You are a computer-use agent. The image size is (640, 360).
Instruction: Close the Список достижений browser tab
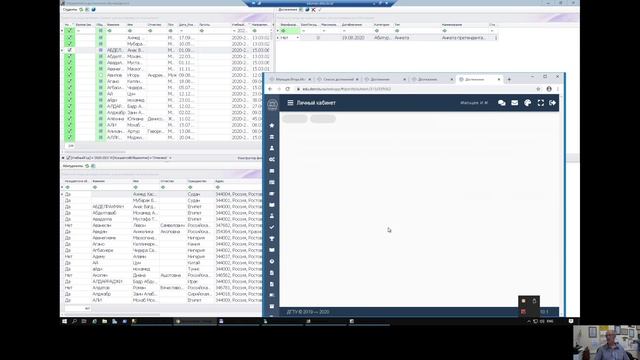[x=357, y=79]
